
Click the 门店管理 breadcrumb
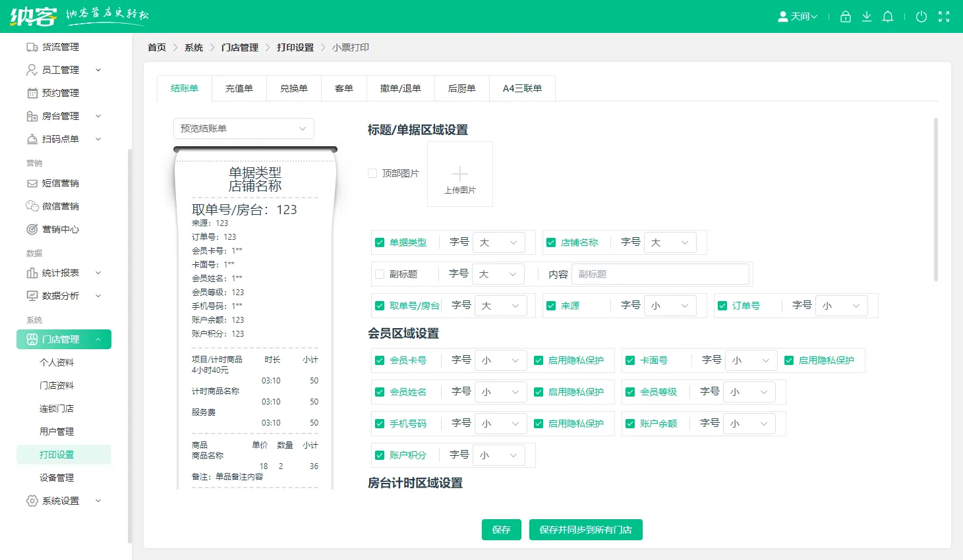[x=240, y=47]
